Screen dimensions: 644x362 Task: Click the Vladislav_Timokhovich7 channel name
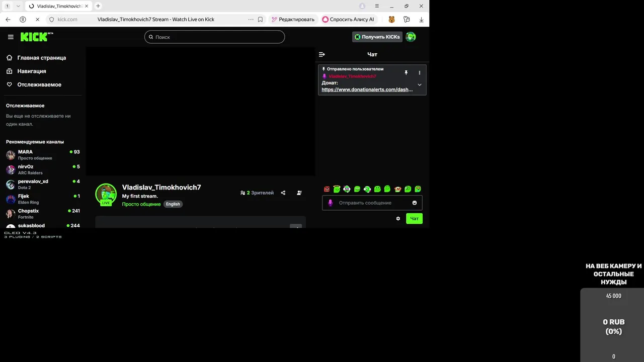click(x=162, y=187)
